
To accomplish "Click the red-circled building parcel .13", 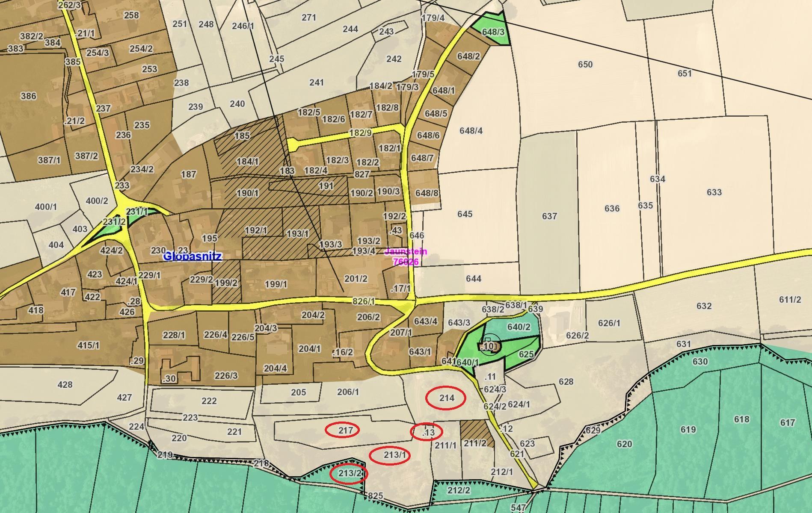I will coord(428,432).
